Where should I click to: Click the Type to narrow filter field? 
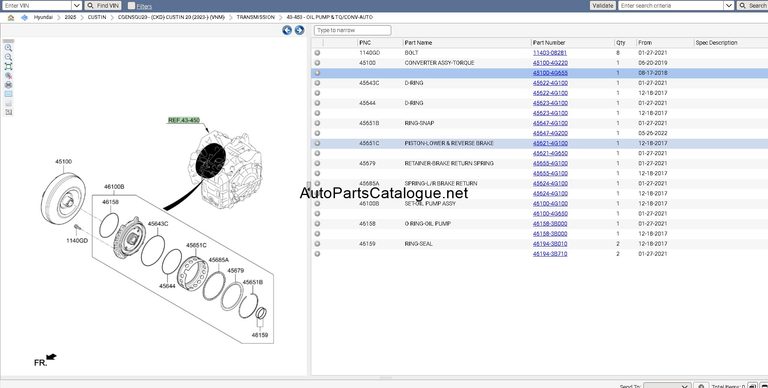pyautogui.click(x=353, y=30)
